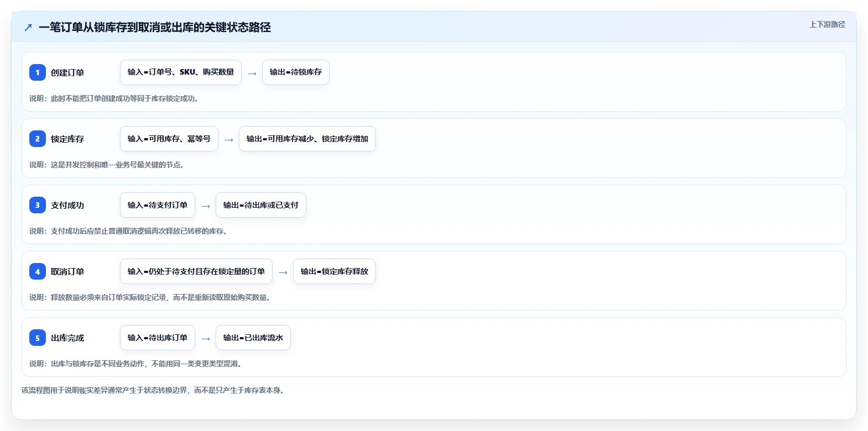The image size is (868, 431).
Task: Select step number badge 3
Action: click(38, 205)
